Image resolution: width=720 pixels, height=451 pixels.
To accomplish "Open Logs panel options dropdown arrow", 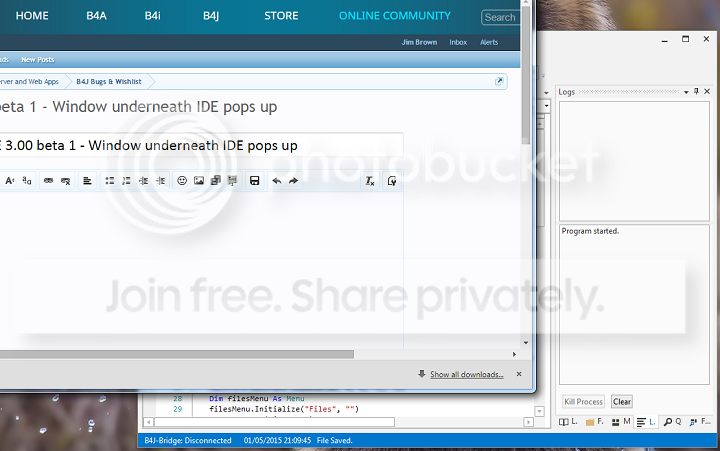I will coord(686,92).
